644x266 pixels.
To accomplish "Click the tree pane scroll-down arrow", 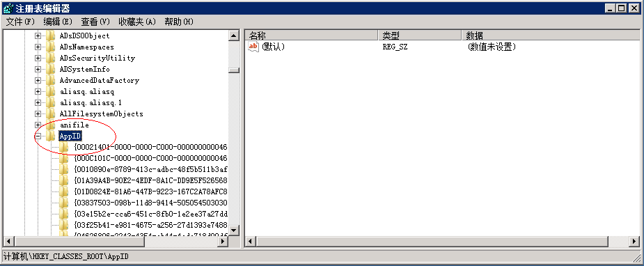I will pos(234,230).
